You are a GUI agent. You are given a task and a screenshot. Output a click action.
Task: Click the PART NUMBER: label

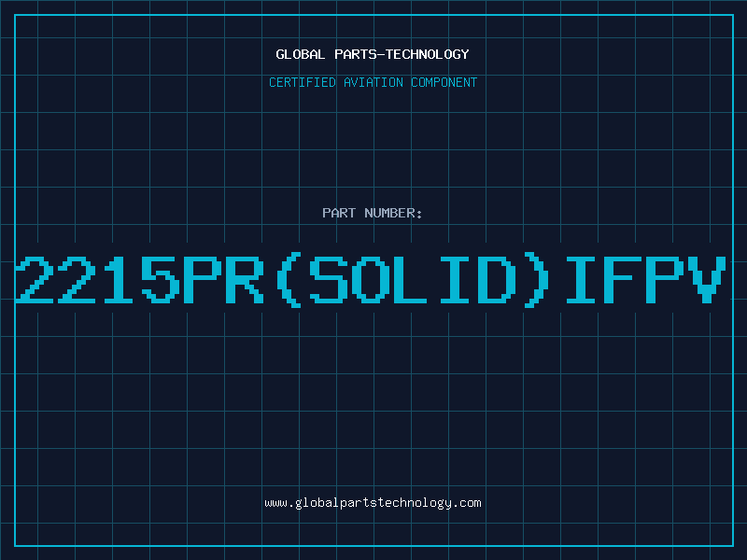[x=373, y=213]
